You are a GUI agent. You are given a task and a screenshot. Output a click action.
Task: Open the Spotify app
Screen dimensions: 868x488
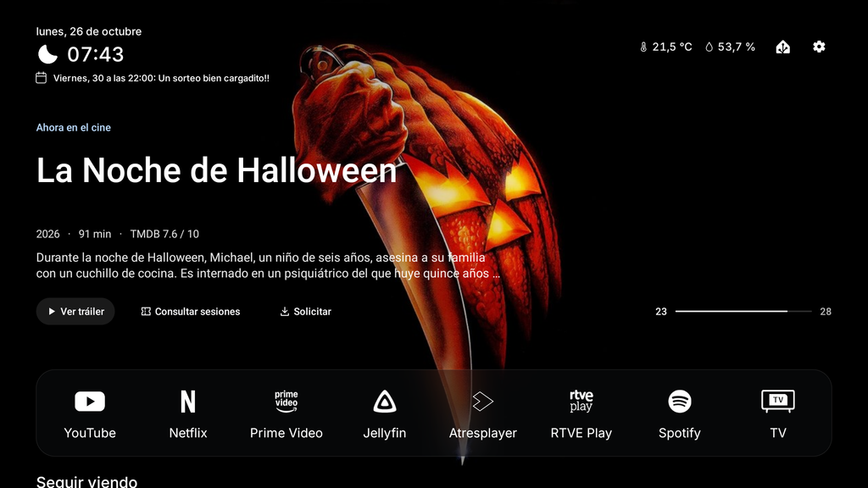click(680, 413)
